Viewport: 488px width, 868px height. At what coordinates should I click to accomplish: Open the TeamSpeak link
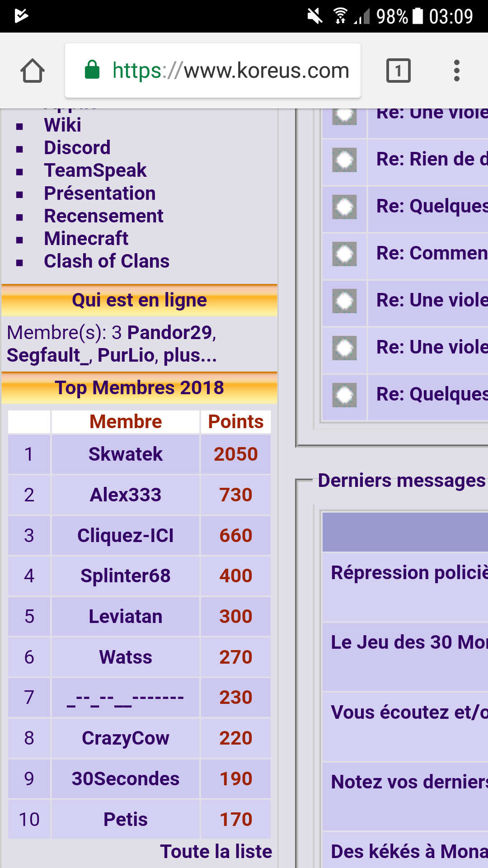coord(95,170)
